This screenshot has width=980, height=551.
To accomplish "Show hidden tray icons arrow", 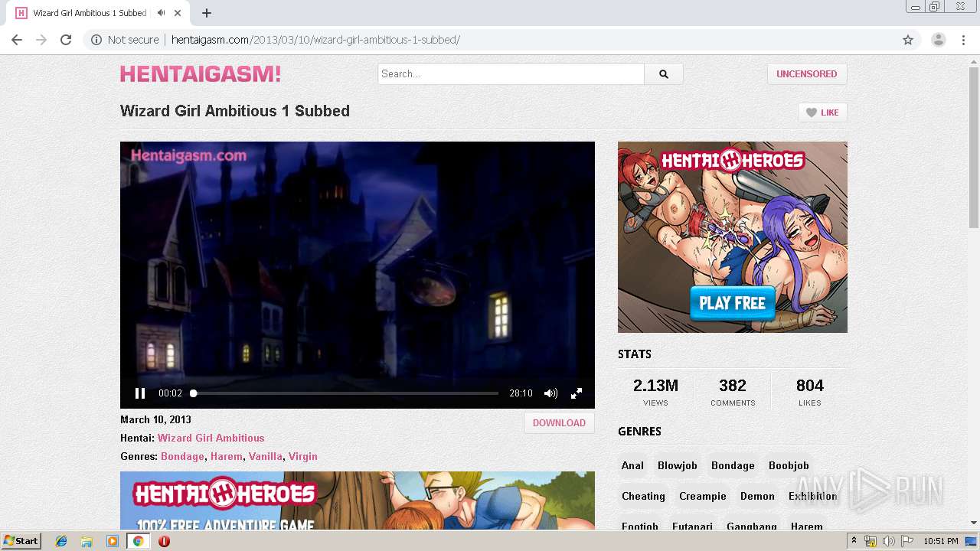I will tap(854, 541).
